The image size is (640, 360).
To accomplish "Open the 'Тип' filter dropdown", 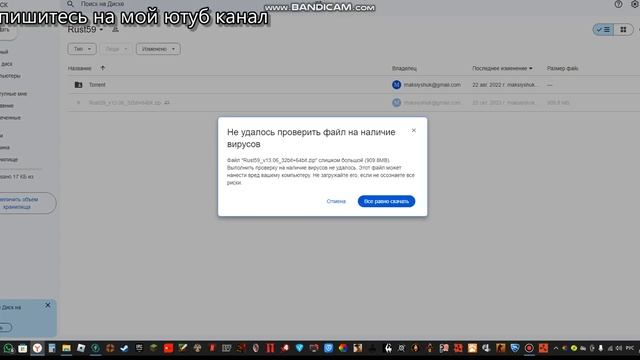I will coord(82,49).
